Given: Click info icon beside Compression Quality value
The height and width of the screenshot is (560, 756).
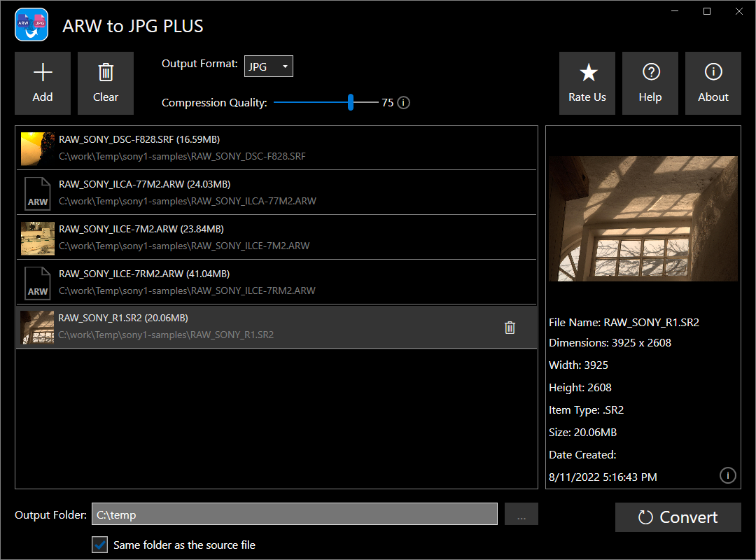Looking at the screenshot, I should 403,103.
